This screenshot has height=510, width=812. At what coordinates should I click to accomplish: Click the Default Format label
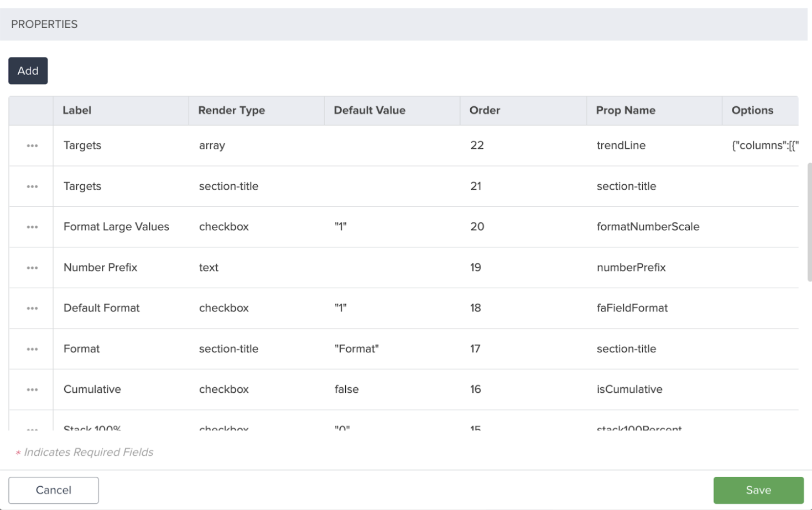tap(101, 308)
